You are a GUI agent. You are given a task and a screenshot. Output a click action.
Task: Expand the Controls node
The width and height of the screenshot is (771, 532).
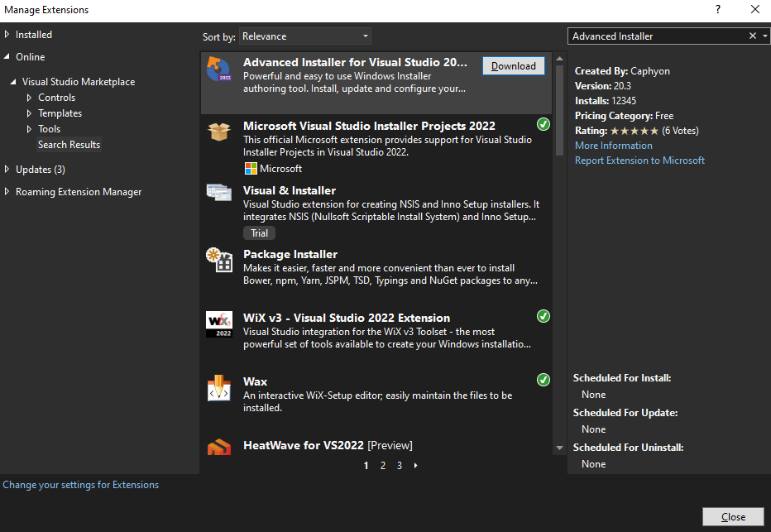point(29,98)
